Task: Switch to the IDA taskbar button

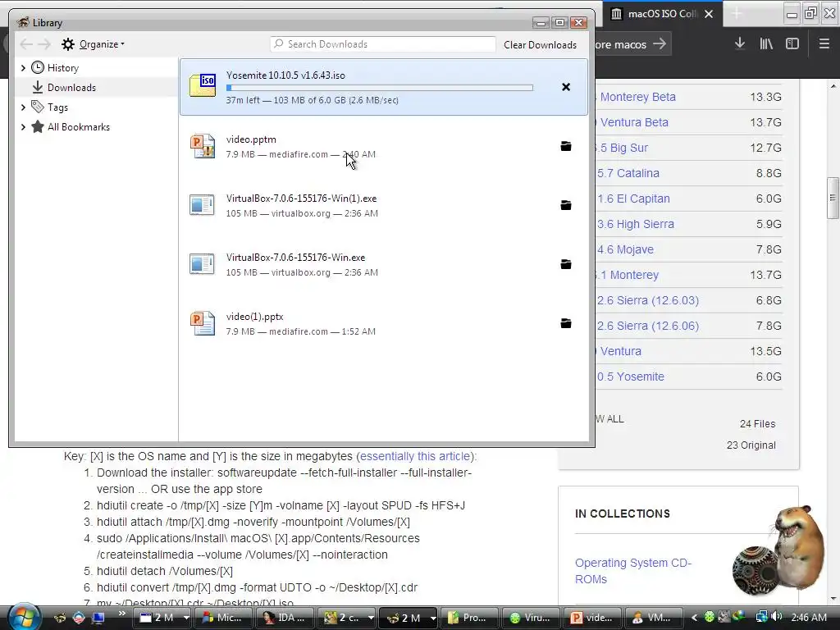Action: coord(285,618)
